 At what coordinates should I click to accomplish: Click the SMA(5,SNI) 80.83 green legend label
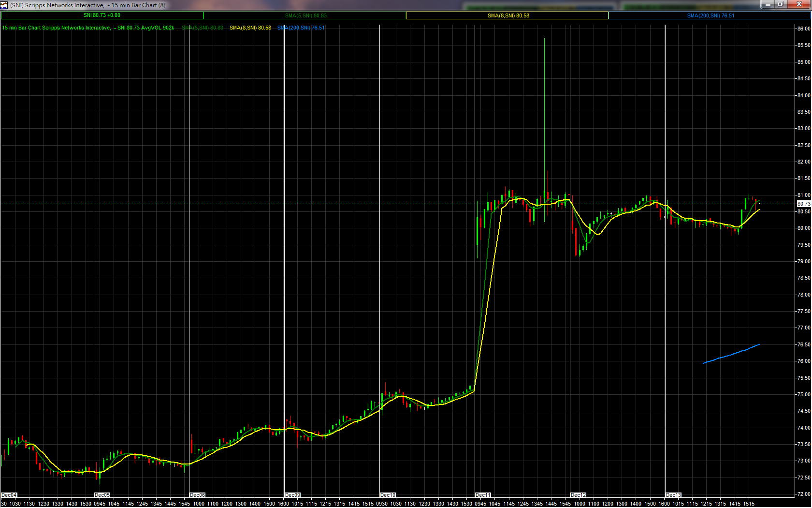tap(203, 28)
